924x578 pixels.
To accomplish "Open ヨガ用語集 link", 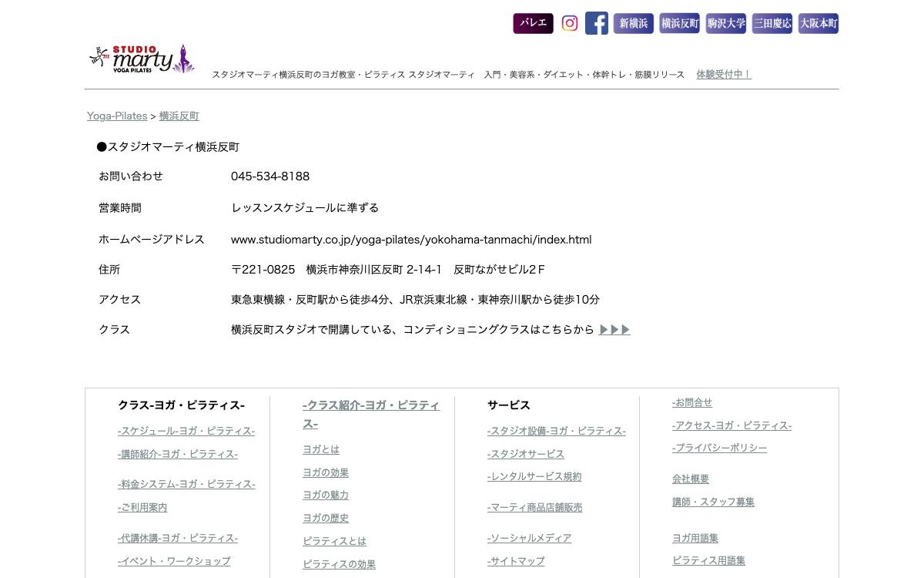I will (695, 539).
